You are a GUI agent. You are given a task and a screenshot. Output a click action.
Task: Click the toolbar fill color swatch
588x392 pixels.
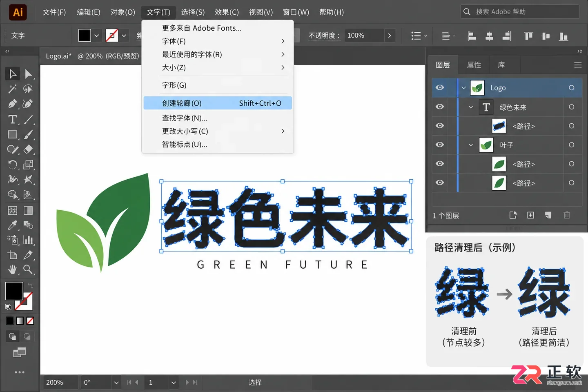(14, 291)
